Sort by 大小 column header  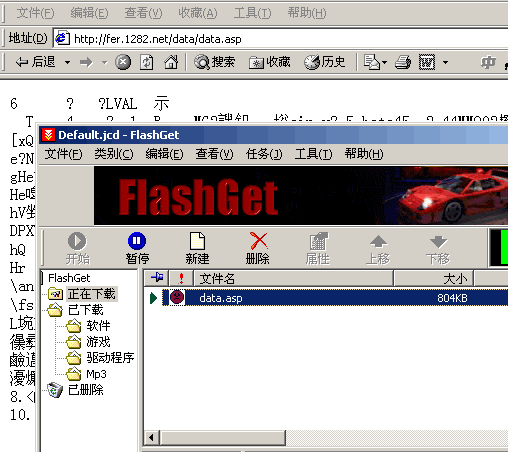[x=433, y=278]
